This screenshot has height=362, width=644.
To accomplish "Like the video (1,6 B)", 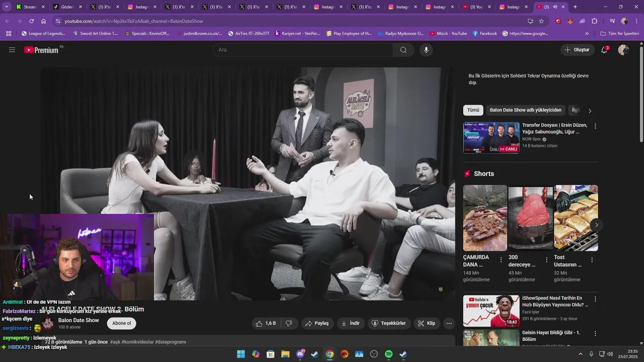I will click(x=266, y=323).
